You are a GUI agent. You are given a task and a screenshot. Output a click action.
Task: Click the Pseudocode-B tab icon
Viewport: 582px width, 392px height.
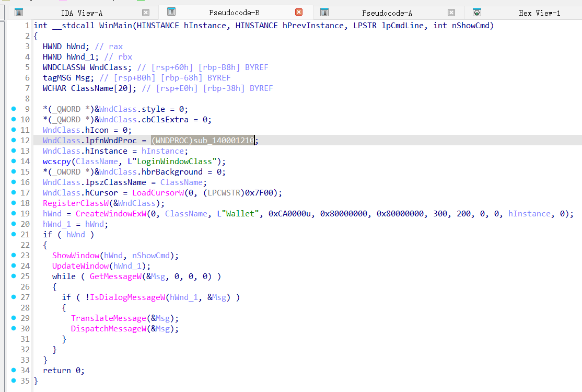pos(171,11)
